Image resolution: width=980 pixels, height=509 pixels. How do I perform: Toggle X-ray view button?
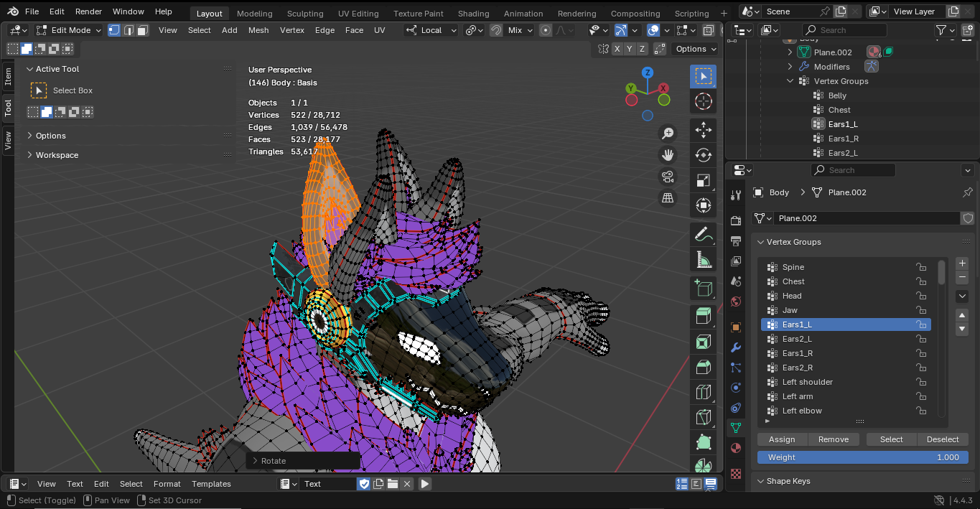point(709,30)
